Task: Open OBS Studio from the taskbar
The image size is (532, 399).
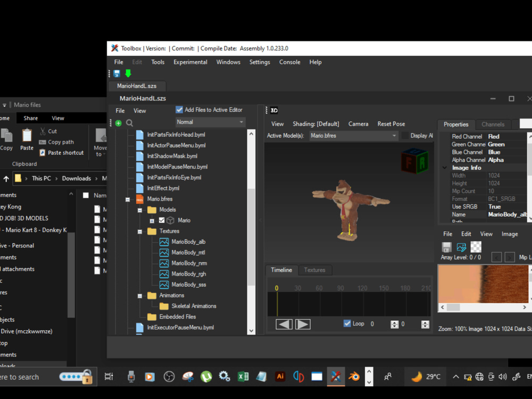Action: pos(169,377)
